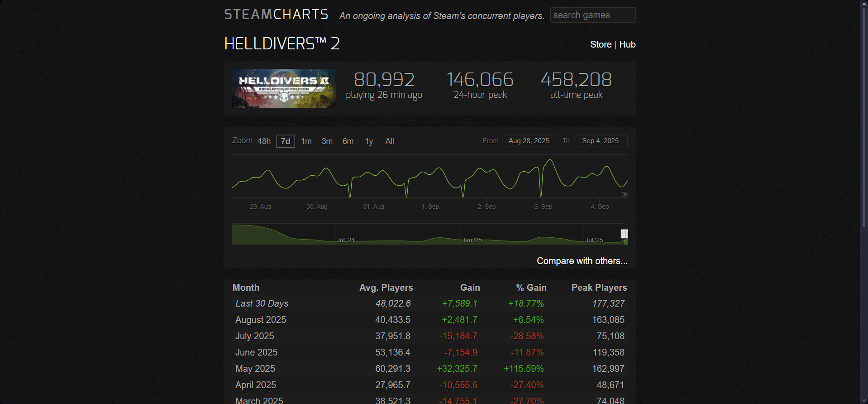
Task: Click the -15,184.7 gain value
Action: tap(458, 336)
